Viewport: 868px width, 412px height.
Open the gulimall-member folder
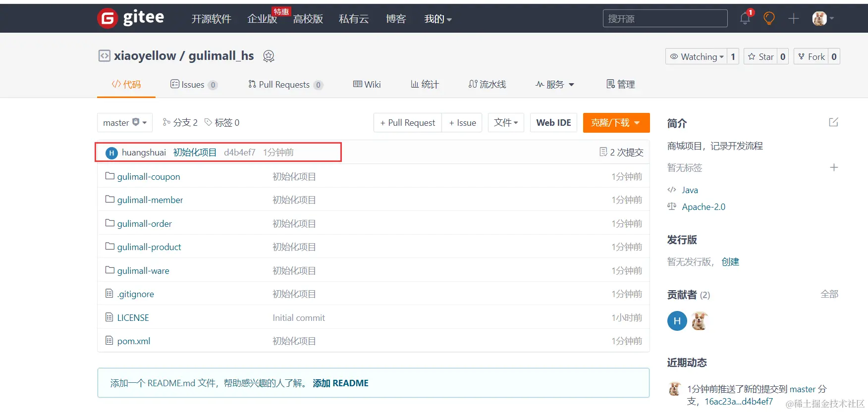pyautogui.click(x=150, y=200)
